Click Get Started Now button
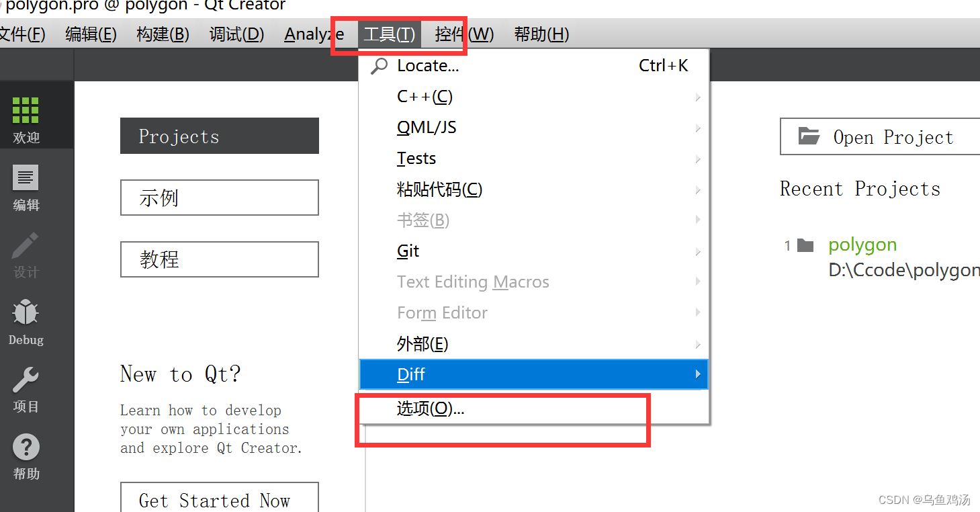The width and height of the screenshot is (980, 512). tap(220, 497)
